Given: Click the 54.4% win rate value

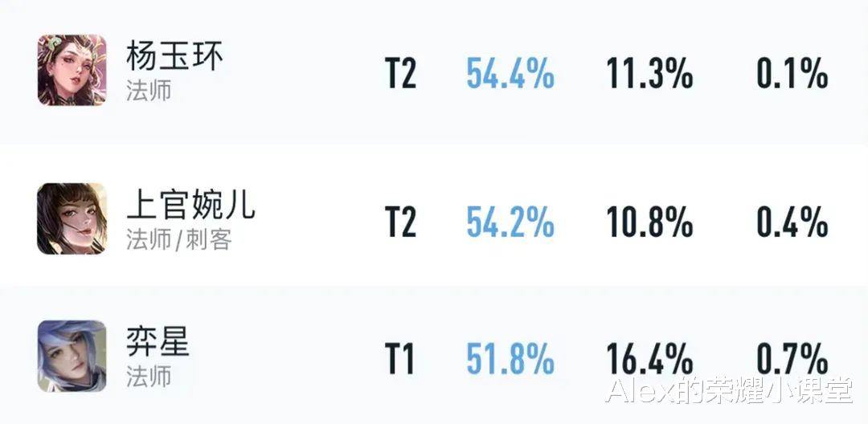Looking at the screenshot, I should (510, 74).
